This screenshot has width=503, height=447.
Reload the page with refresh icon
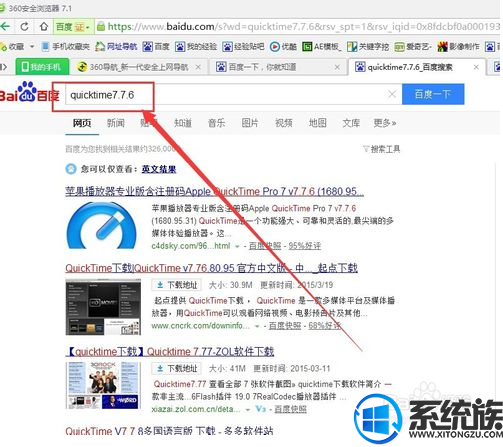(24, 26)
